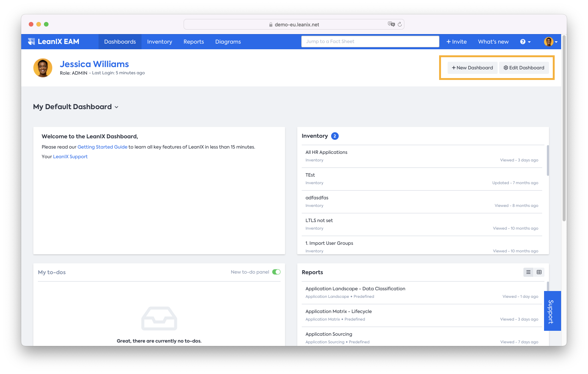Open Application Sourcing report

point(422,336)
